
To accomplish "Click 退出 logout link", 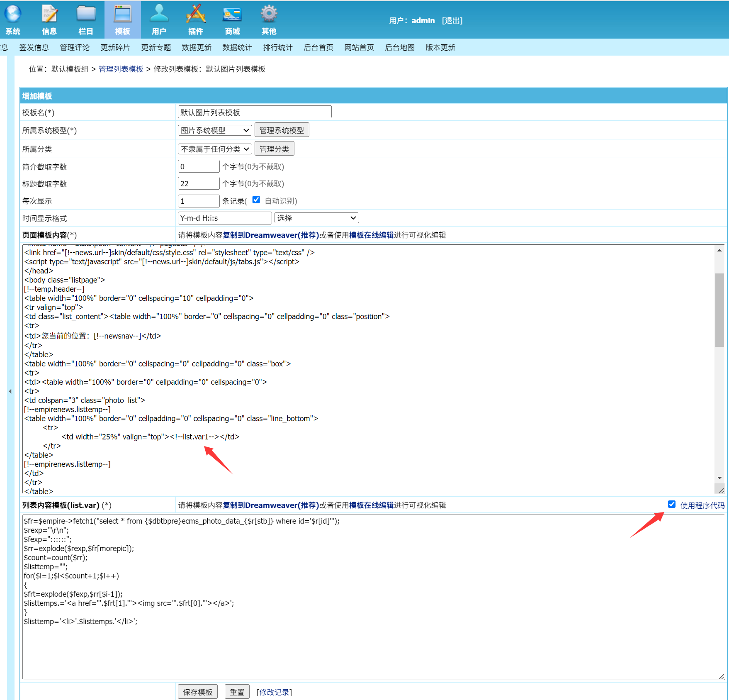I will (452, 21).
